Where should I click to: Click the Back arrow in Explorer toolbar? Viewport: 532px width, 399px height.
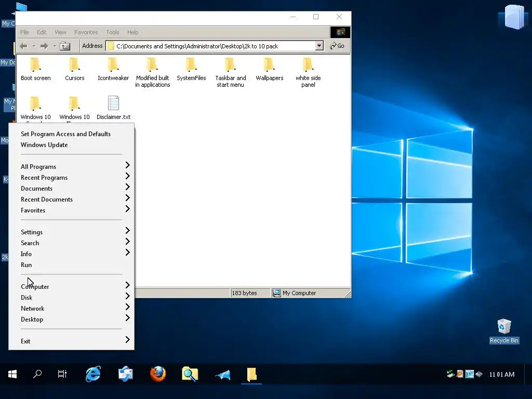23,46
